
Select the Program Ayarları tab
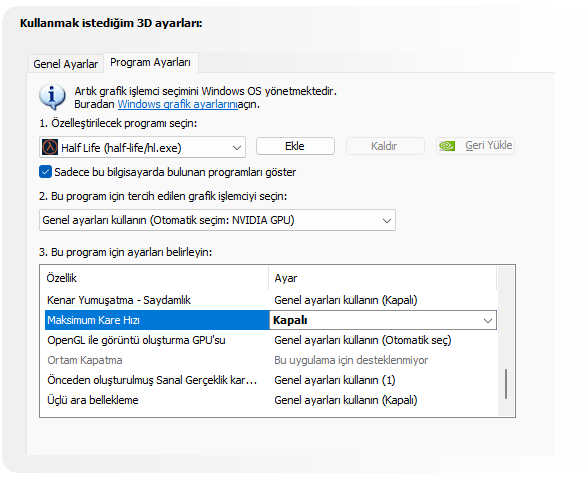click(150, 62)
